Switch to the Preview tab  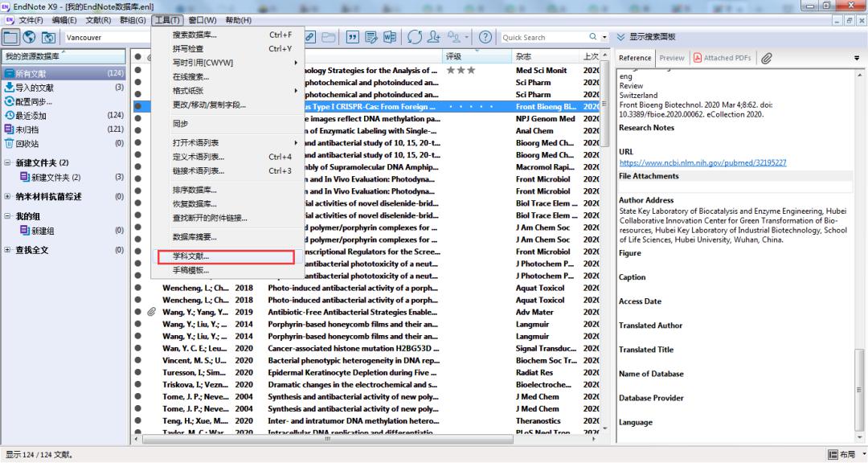(x=672, y=58)
